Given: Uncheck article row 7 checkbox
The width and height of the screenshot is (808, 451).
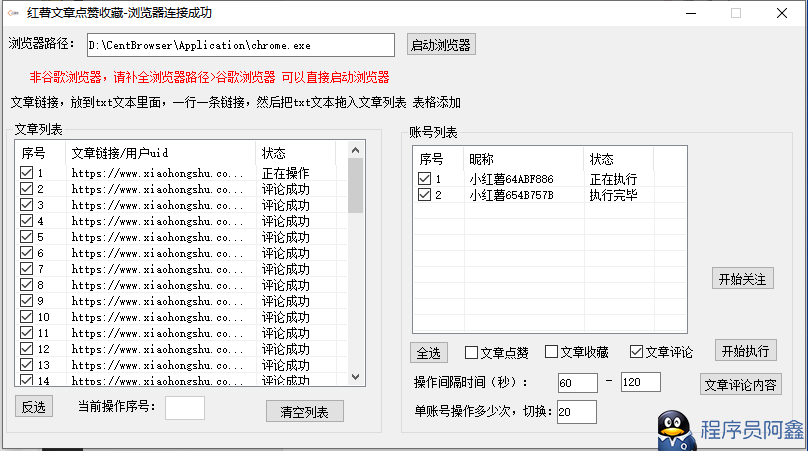Looking at the screenshot, I should coord(26,269).
